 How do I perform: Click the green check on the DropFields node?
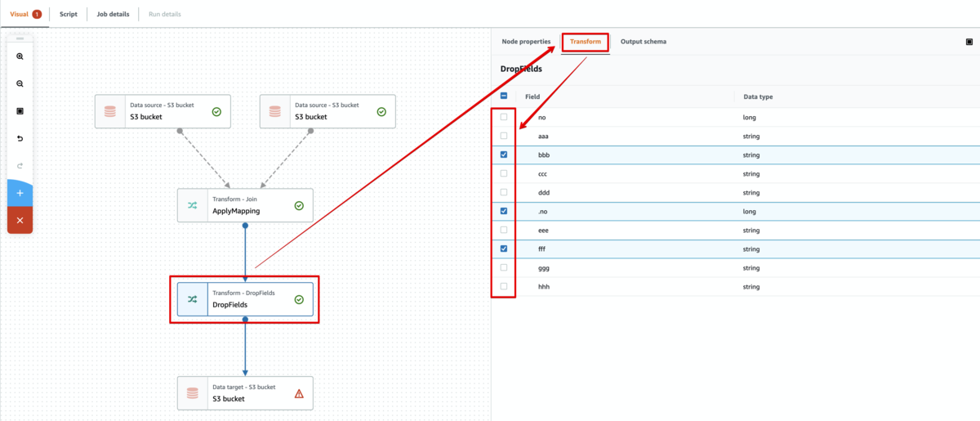[299, 300]
